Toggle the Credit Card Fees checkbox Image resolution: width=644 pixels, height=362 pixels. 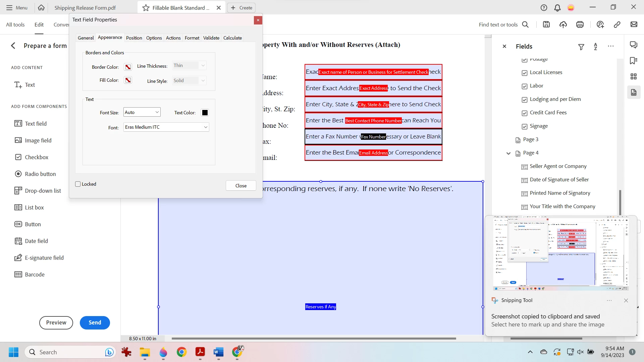coord(525,113)
